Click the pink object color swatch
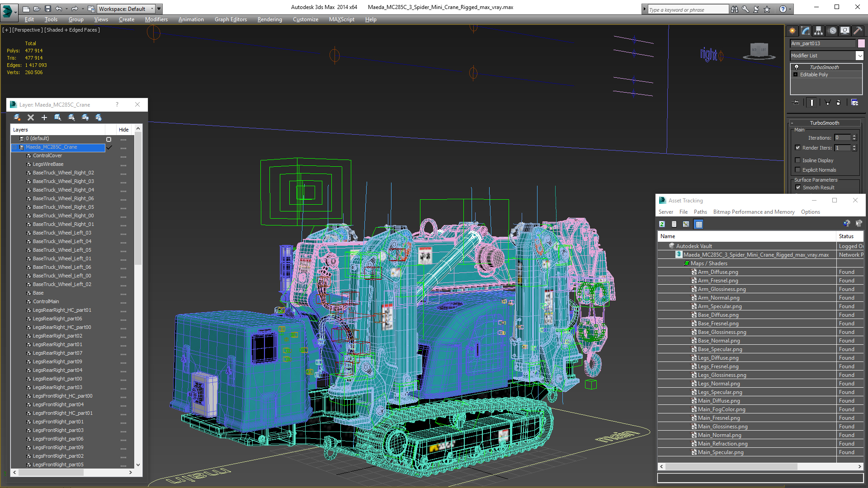This screenshot has width=868, height=488. [861, 43]
